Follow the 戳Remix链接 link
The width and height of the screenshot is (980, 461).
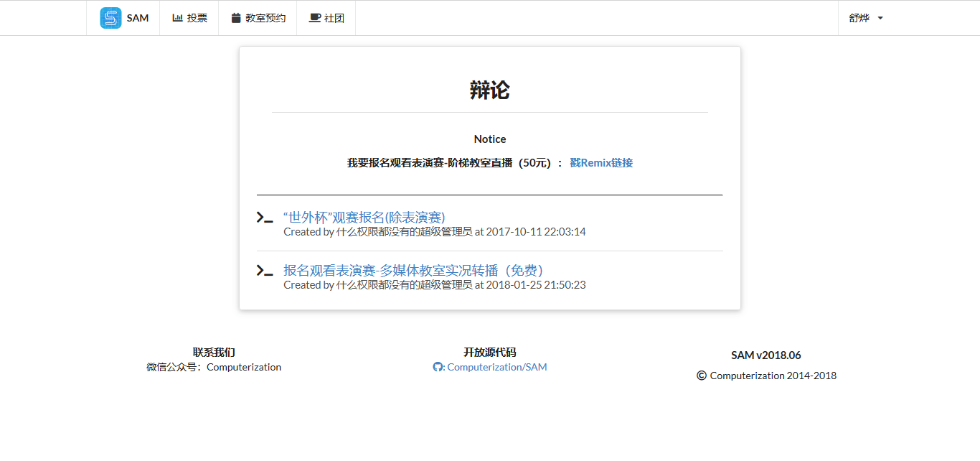(x=601, y=163)
